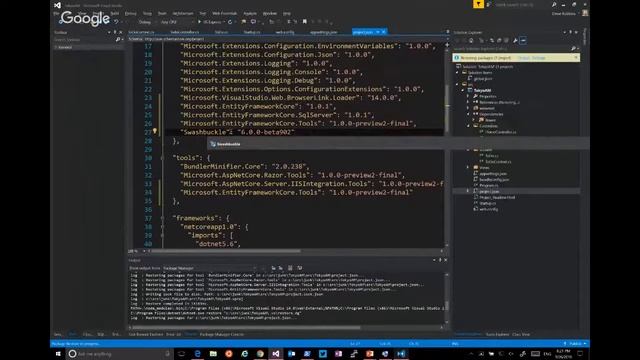The image size is (640, 360).
Task: Collapse all nodes in Solution Explorer
Action: tap(499, 40)
